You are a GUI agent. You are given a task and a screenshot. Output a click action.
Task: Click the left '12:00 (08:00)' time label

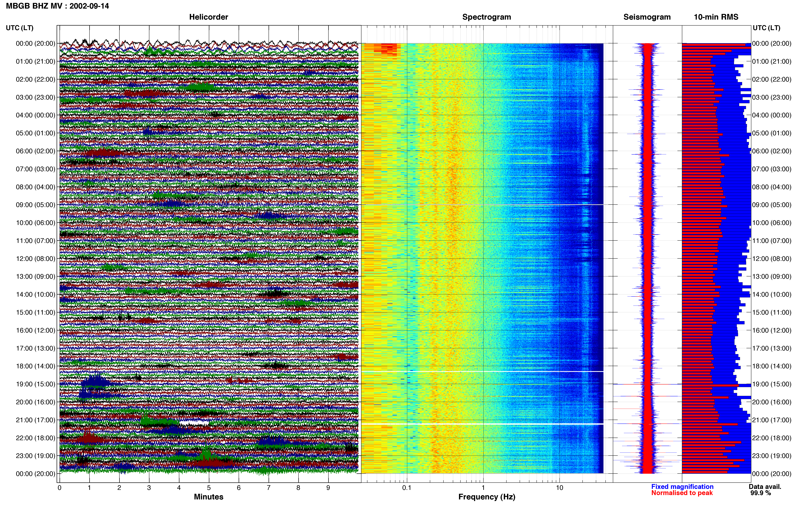point(36,259)
